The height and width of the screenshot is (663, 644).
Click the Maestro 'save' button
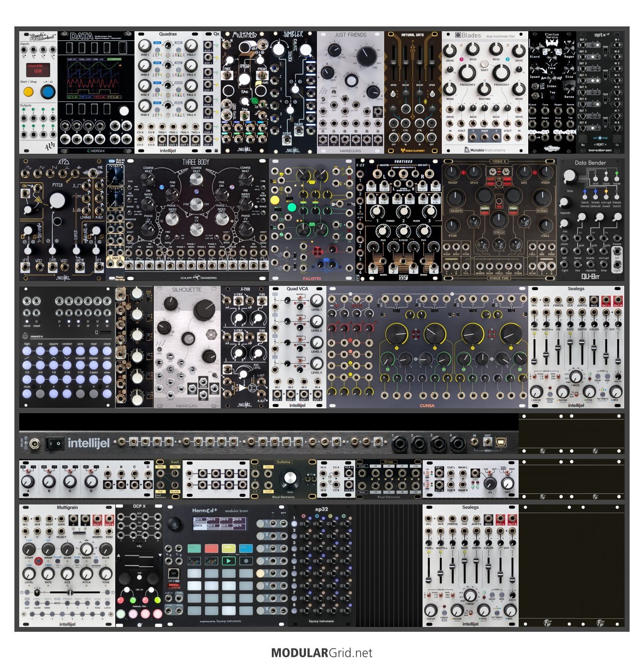80,351
